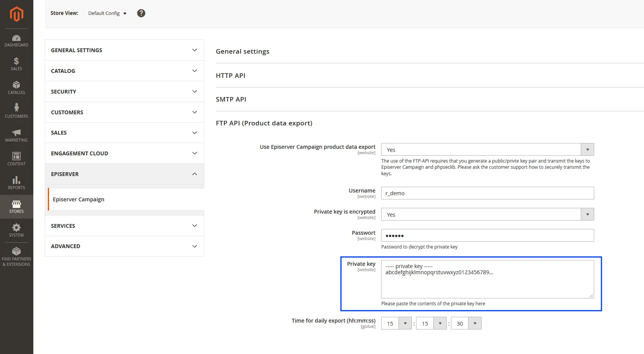
Task: Expand the Security config section
Action: pos(125,92)
